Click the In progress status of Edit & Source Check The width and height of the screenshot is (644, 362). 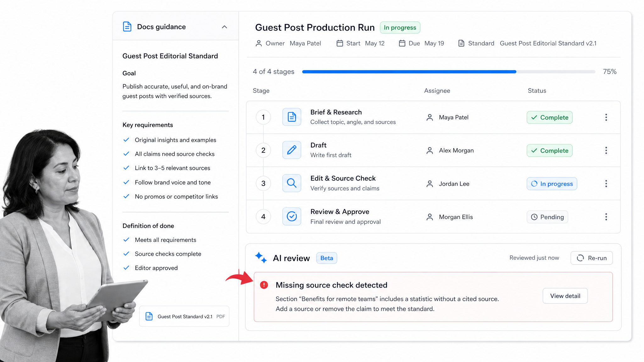tap(552, 184)
